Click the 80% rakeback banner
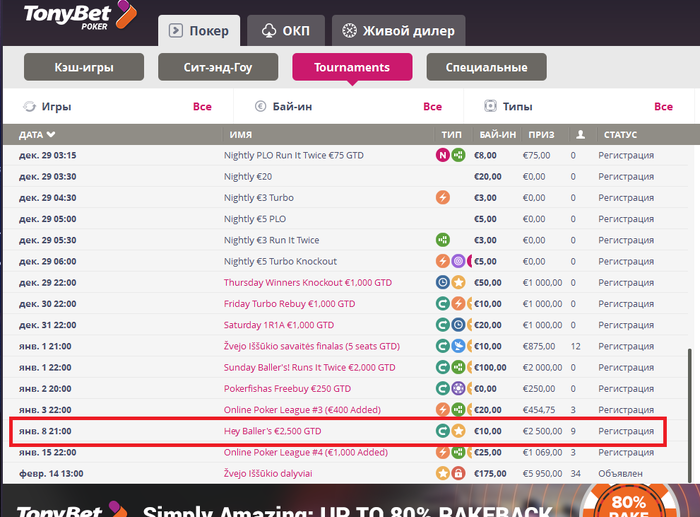Image resolution: width=700 pixels, height=517 pixels. pyautogui.click(x=350, y=500)
